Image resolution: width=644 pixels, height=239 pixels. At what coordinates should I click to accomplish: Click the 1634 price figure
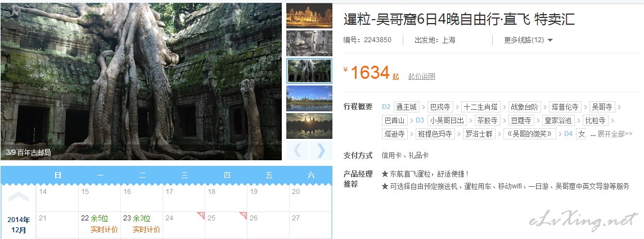370,73
